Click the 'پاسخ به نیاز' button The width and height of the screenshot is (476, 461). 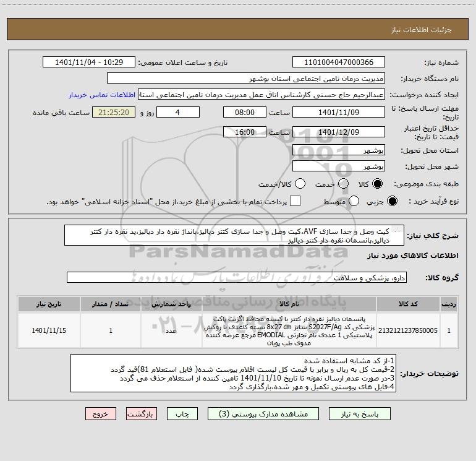click(x=359, y=414)
